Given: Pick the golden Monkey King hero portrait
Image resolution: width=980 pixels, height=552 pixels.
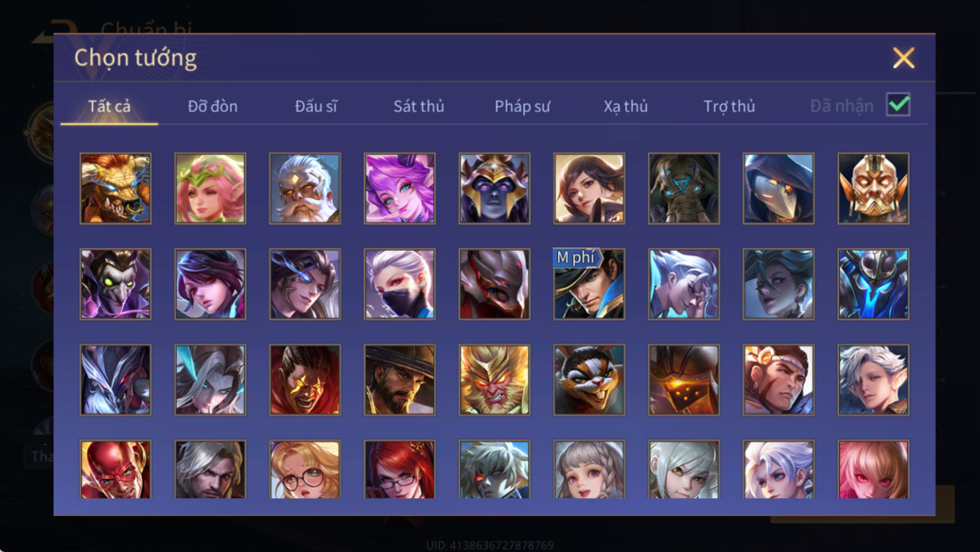Looking at the screenshot, I should (x=494, y=380).
